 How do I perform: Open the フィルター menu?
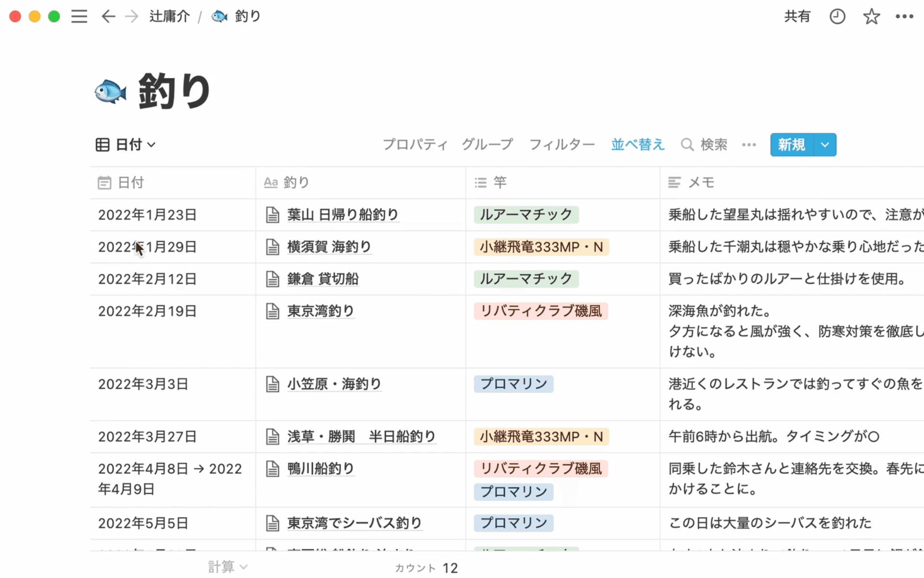point(562,144)
